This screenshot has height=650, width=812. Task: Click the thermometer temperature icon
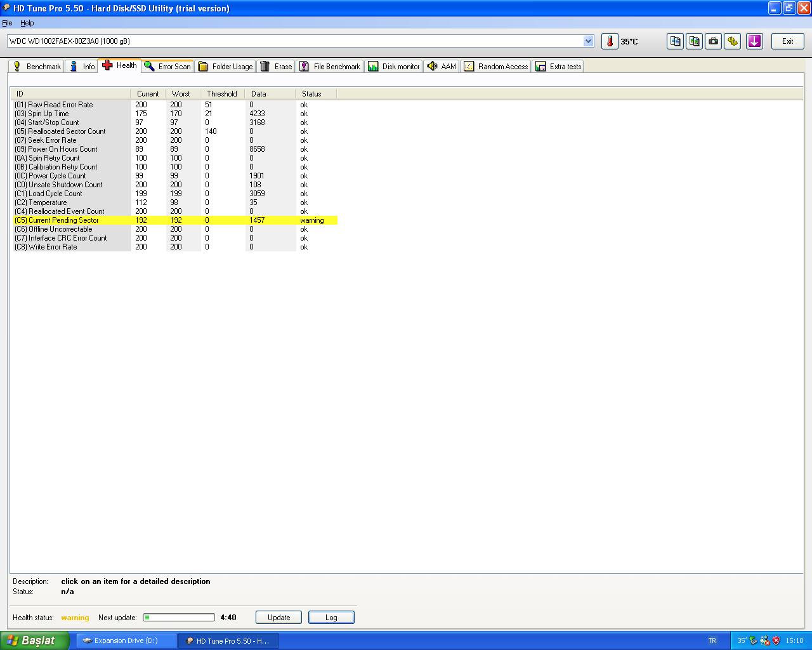[x=610, y=41]
